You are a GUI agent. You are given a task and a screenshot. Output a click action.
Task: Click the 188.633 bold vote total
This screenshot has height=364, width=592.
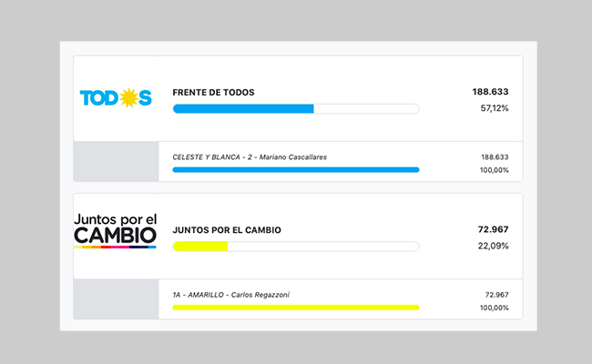(x=490, y=92)
